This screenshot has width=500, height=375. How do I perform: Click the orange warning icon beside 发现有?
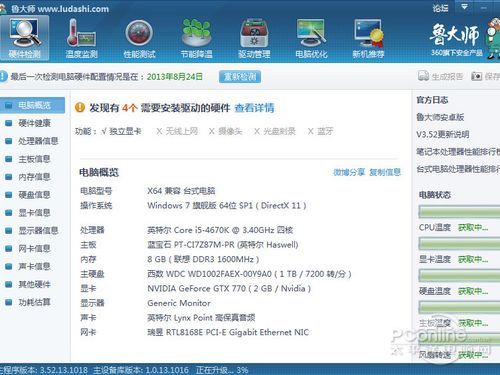(80, 107)
